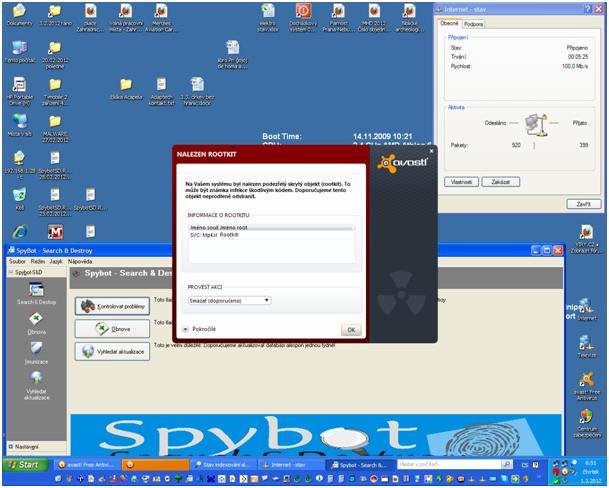The image size is (609, 488).
Task: Click Vyhledat aktualizace button in Spybot
Action: tap(112, 351)
